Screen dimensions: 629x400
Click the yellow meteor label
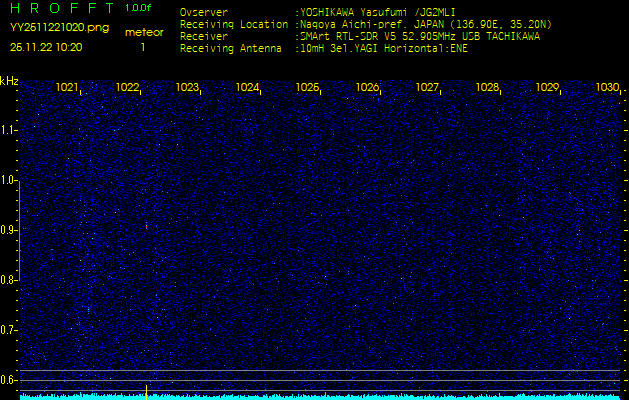click(143, 32)
